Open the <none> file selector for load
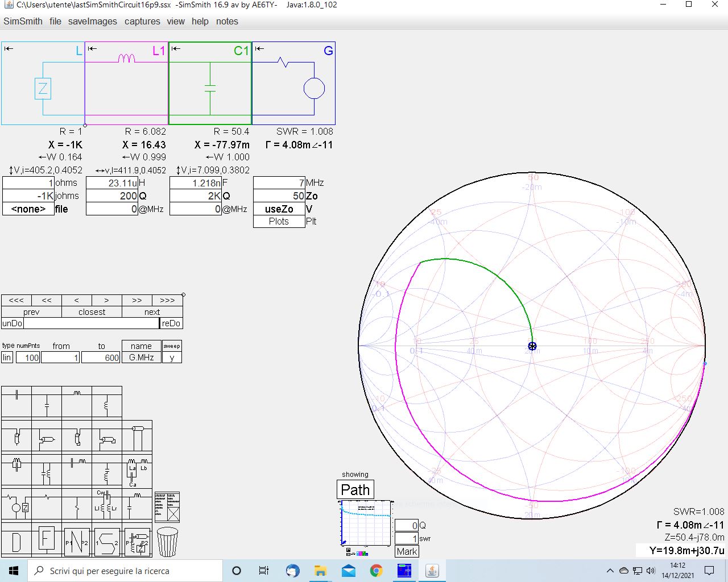The image size is (728, 582). tap(28, 209)
